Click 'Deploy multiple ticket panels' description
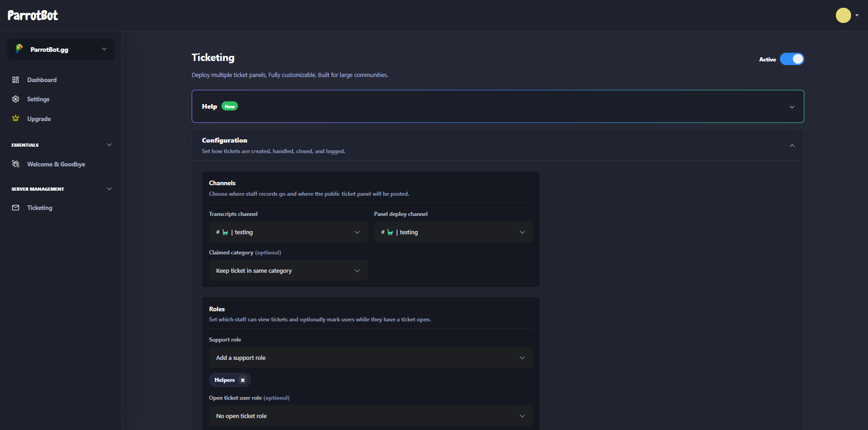This screenshot has height=430, width=868. [290, 75]
